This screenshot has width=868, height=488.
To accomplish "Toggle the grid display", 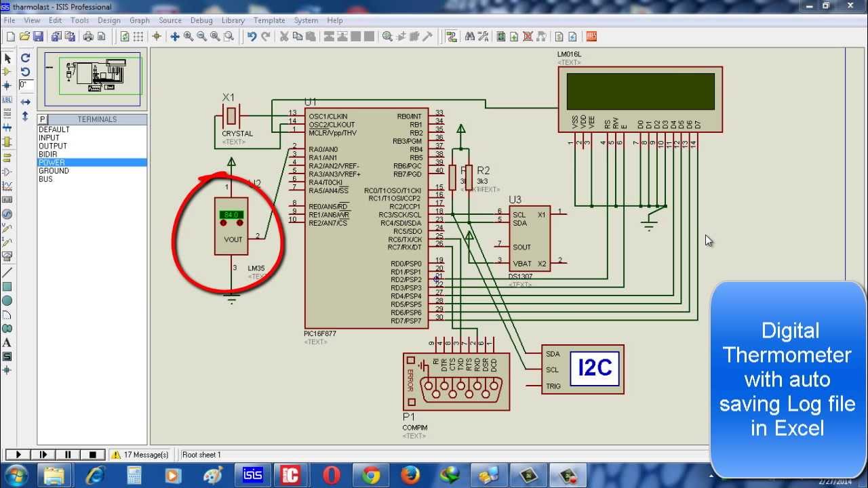I will [x=138, y=37].
